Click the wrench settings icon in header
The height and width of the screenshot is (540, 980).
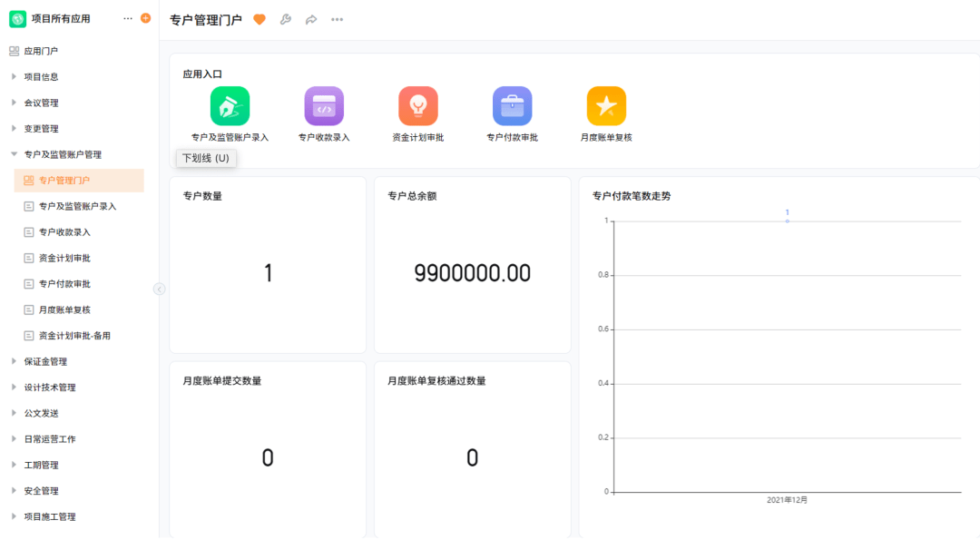click(x=286, y=20)
